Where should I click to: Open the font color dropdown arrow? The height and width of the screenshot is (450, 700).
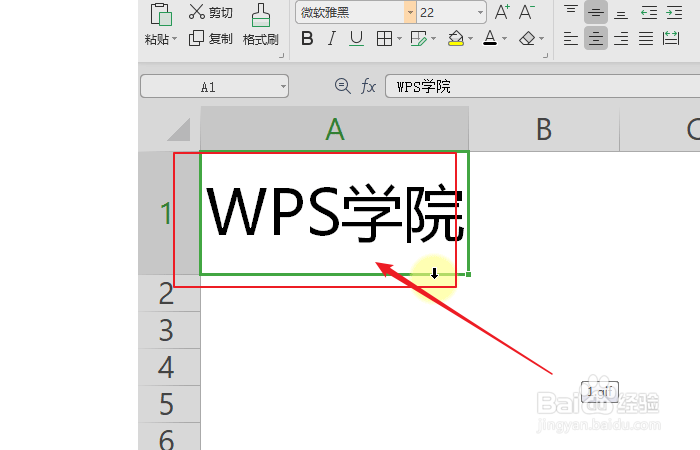(504, 39)
